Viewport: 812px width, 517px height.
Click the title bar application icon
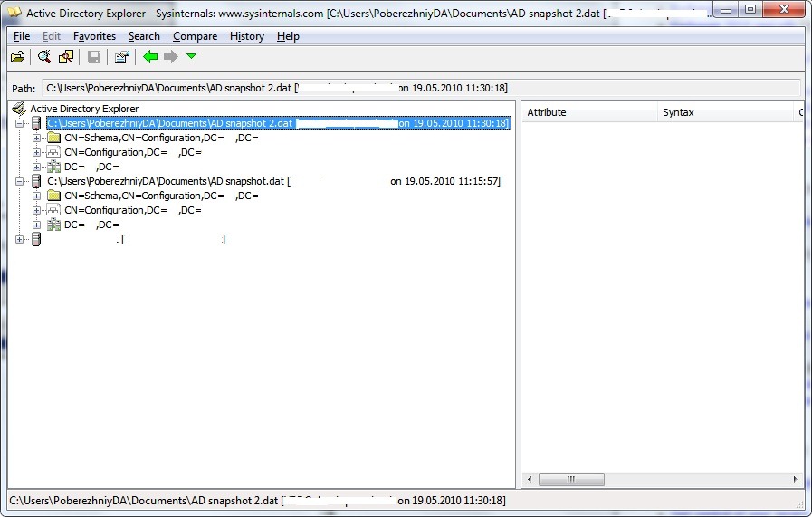14,13
